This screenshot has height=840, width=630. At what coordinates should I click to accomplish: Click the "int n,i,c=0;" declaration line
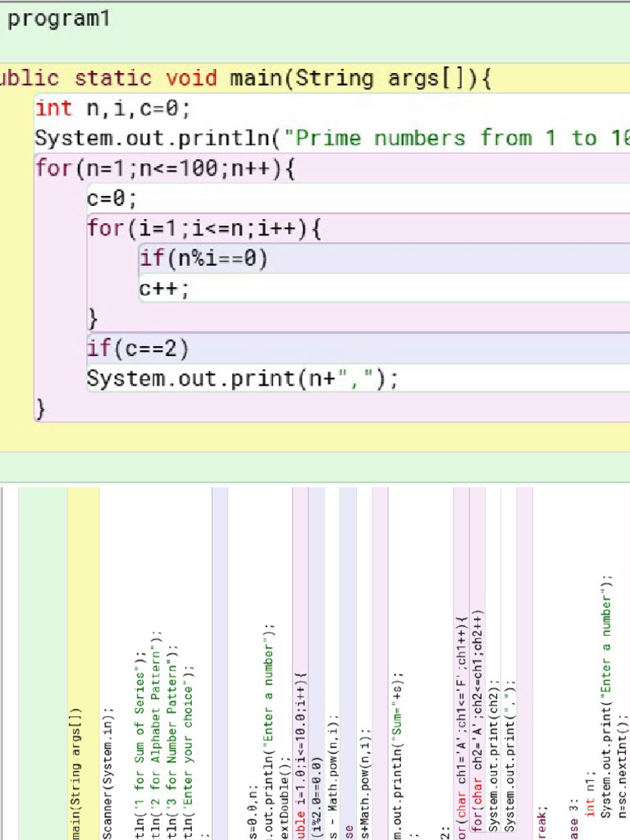(112, 109)
